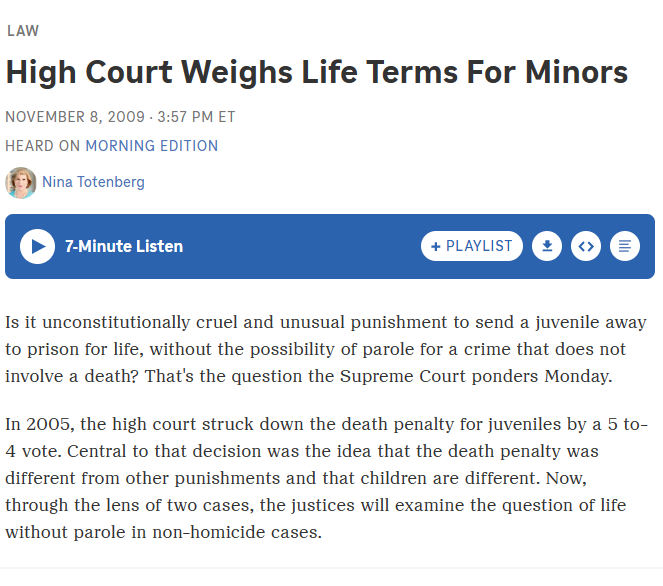Open the embed code icon

[586, 246]
